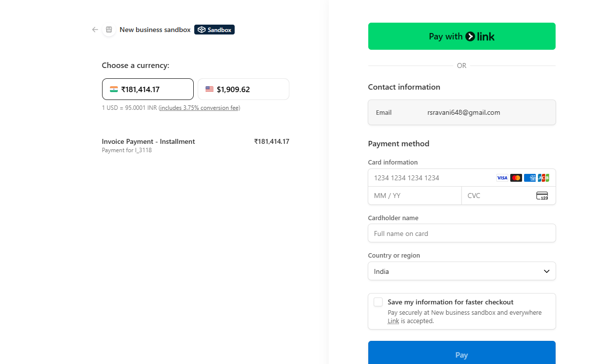598x364 pixels.
Task: Select the Indian rupee ₹181,414.17 currency option
Action: (x=147, y=89)
